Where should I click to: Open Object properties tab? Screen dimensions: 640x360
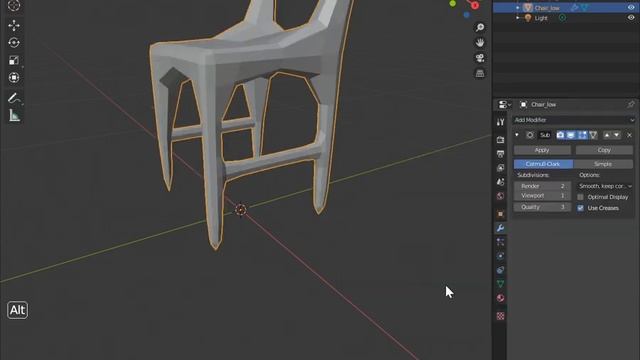pyautogui.click(x=500, y=214)
